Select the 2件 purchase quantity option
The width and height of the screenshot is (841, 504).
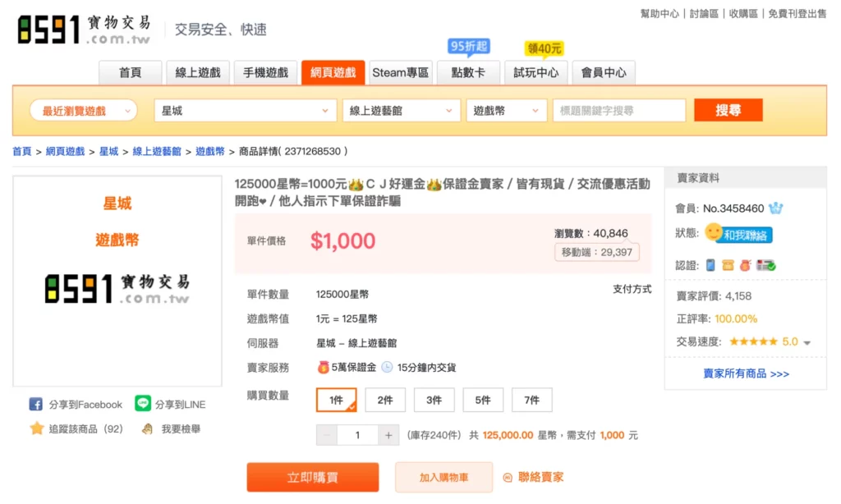click(x=385, y=400)
